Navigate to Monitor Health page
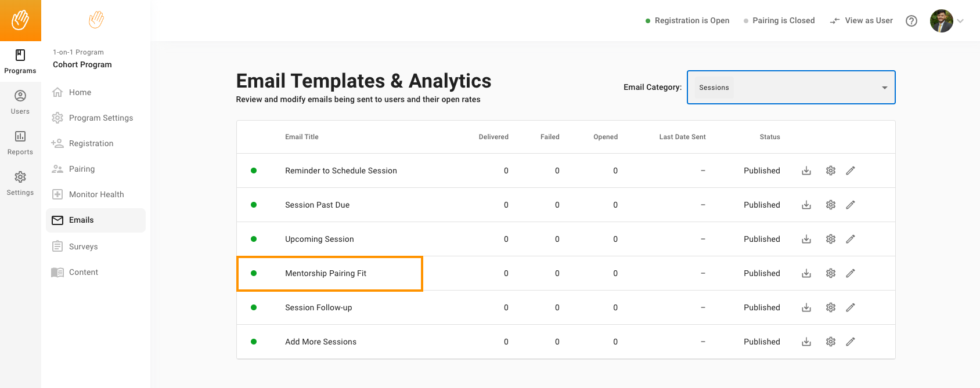Screen dimensions: 980x388 click(96, 194)
